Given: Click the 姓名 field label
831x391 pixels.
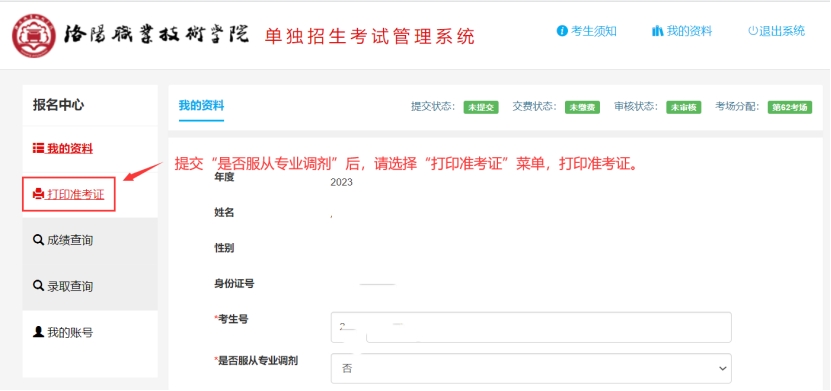Looking at the screenshot, I should [224, 212].
